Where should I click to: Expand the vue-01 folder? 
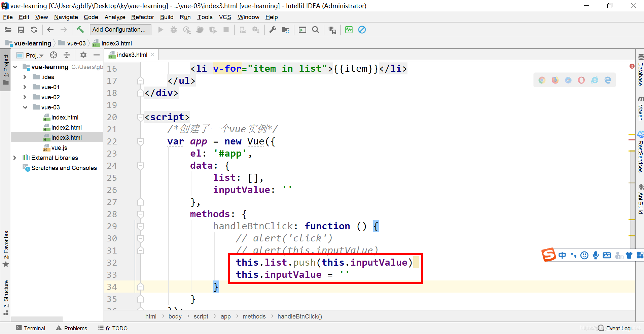click(x=25, y=87)
